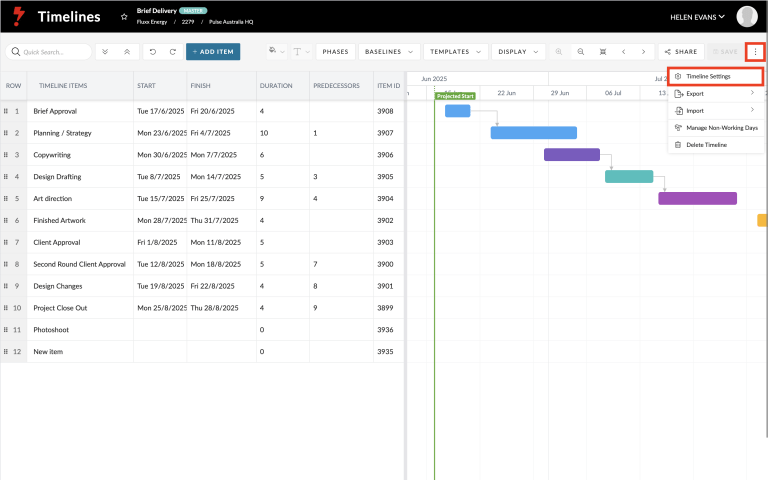Click the expand all rows double-chevron icon
Screen dimensions: 768x480
click(x=105, y=51)
